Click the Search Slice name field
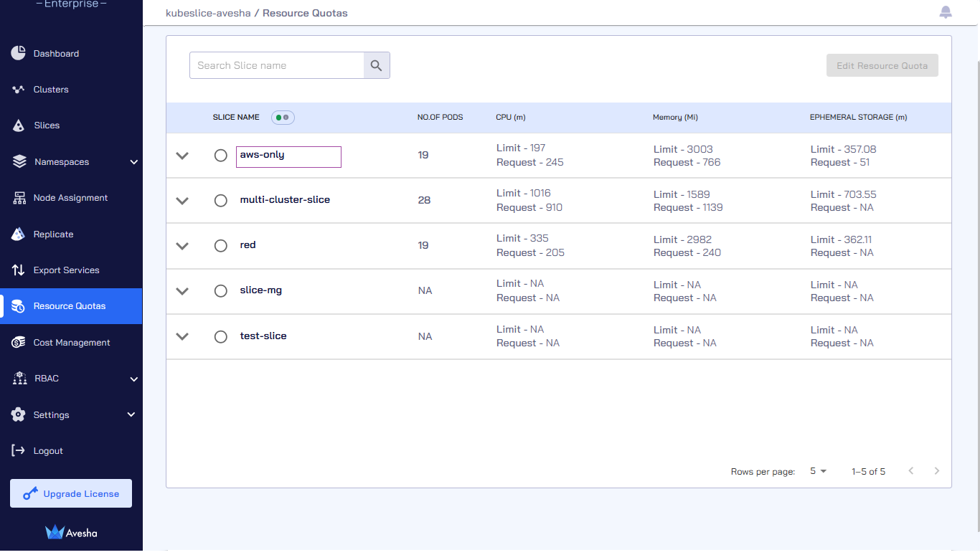The height and width of the screenshot is (560, 980). pos(277,65)
